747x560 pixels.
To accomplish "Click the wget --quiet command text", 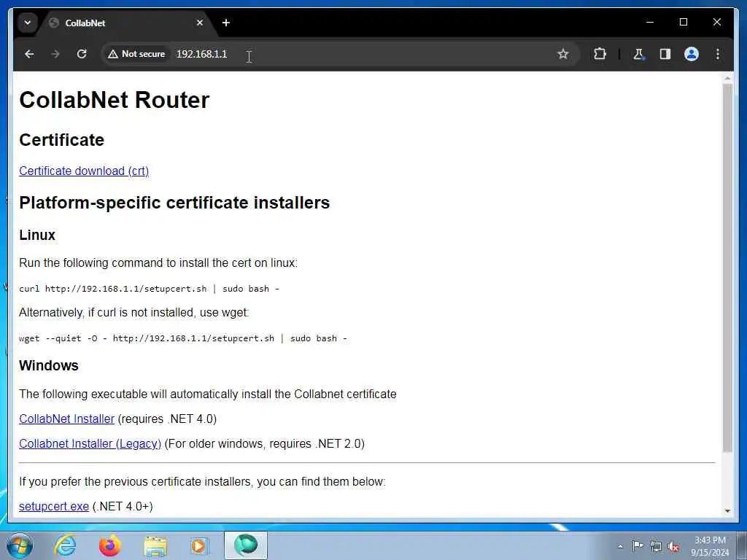I will click(183, 338).
